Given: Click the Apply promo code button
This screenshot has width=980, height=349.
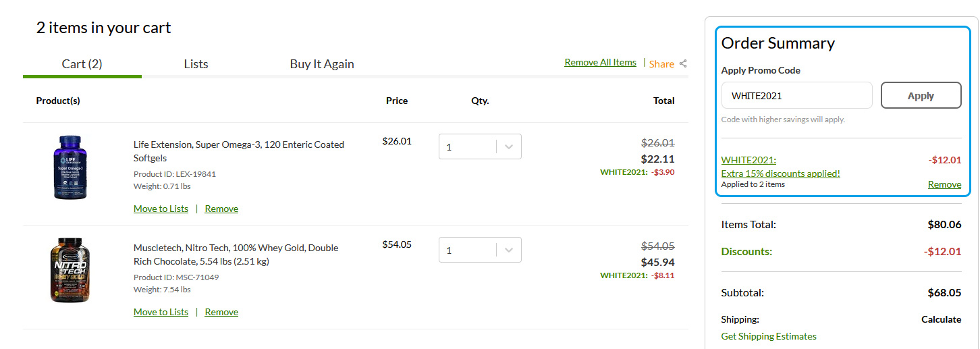Looking at the screenshot, I should coord(921,95).
